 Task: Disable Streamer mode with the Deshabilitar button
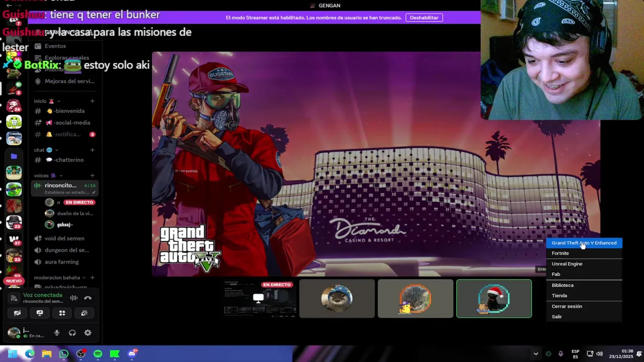(424, 18)
